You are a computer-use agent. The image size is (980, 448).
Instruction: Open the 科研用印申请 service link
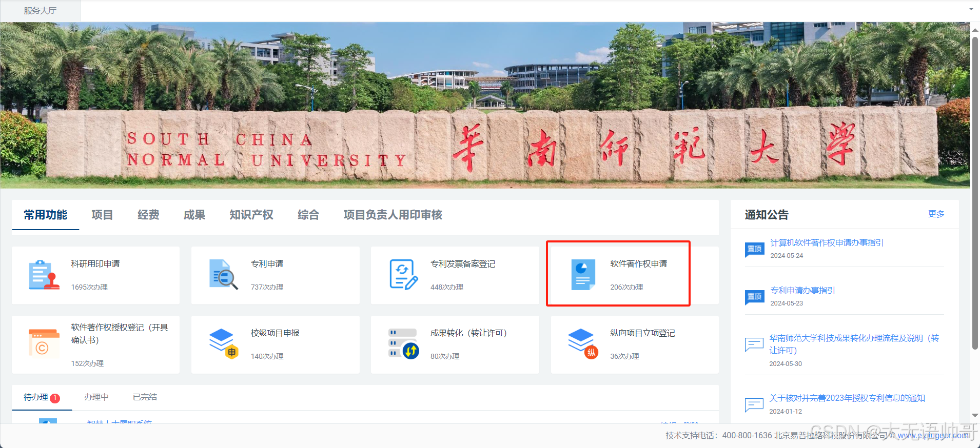pyautogui.click(x=95, y=263)
